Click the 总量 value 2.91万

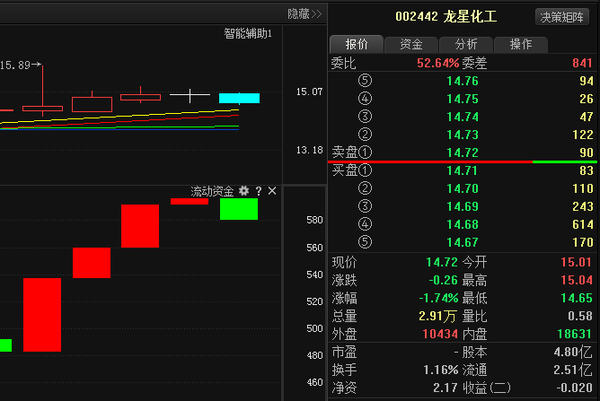438,316
